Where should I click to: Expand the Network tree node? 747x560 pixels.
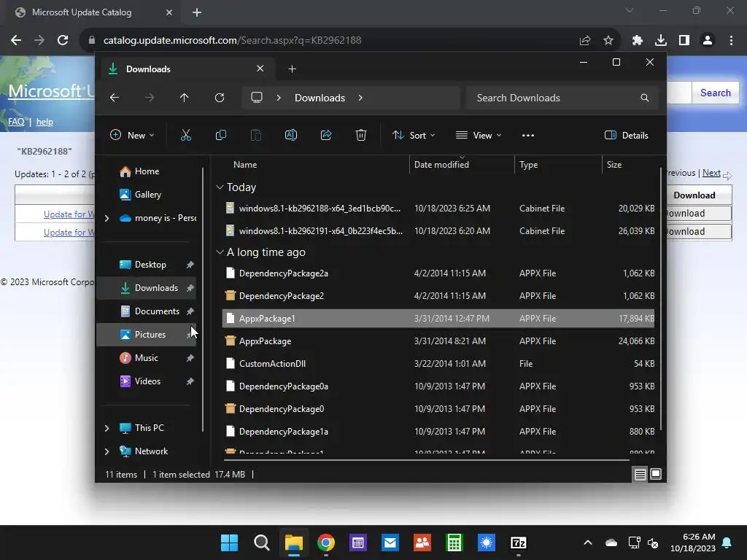point(107,451)
